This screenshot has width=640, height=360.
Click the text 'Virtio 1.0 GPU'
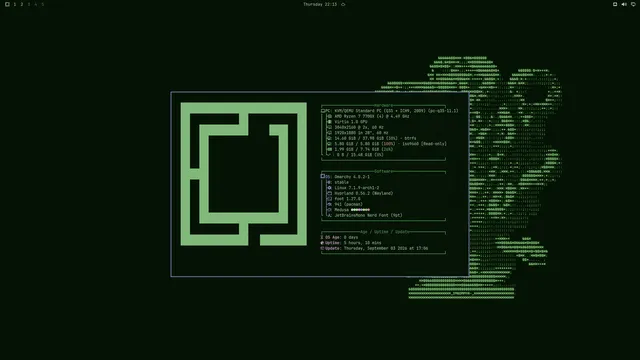tap(351, 122)
